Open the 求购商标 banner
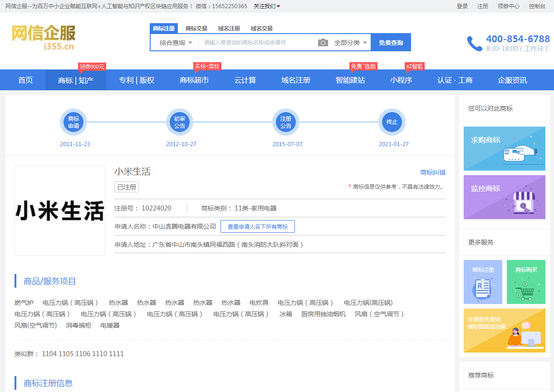The width and height of the screenshot is (554, 392). 505,148
